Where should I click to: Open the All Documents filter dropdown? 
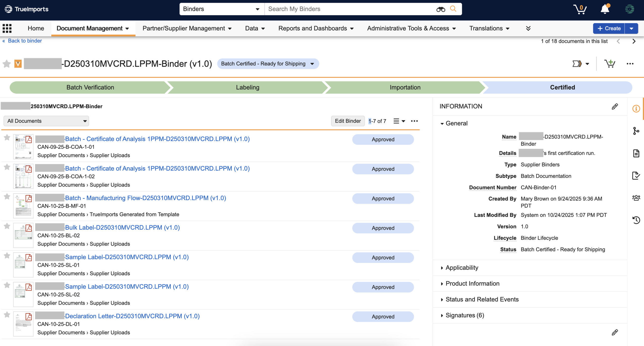click(x=46, y=121)
